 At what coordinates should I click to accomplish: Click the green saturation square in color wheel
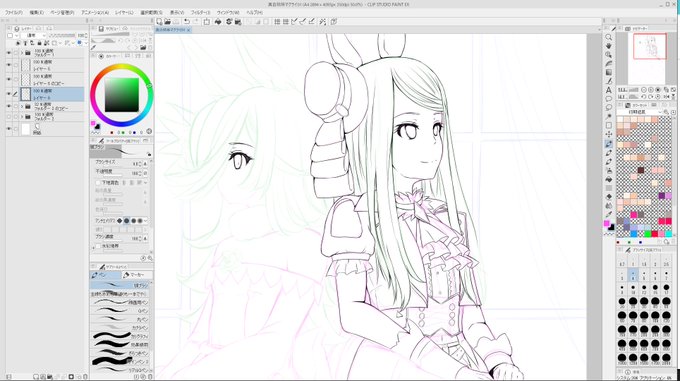coord(121,95)
